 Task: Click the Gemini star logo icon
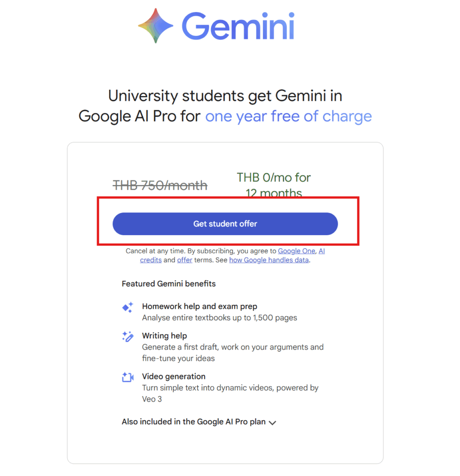[156, 26]
